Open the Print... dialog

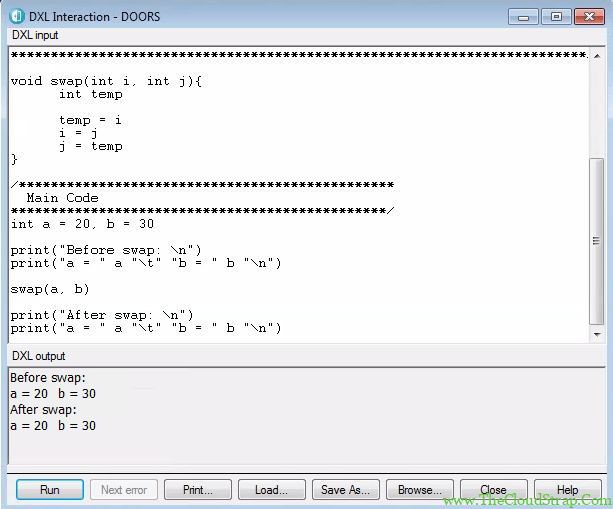(198, 489)
